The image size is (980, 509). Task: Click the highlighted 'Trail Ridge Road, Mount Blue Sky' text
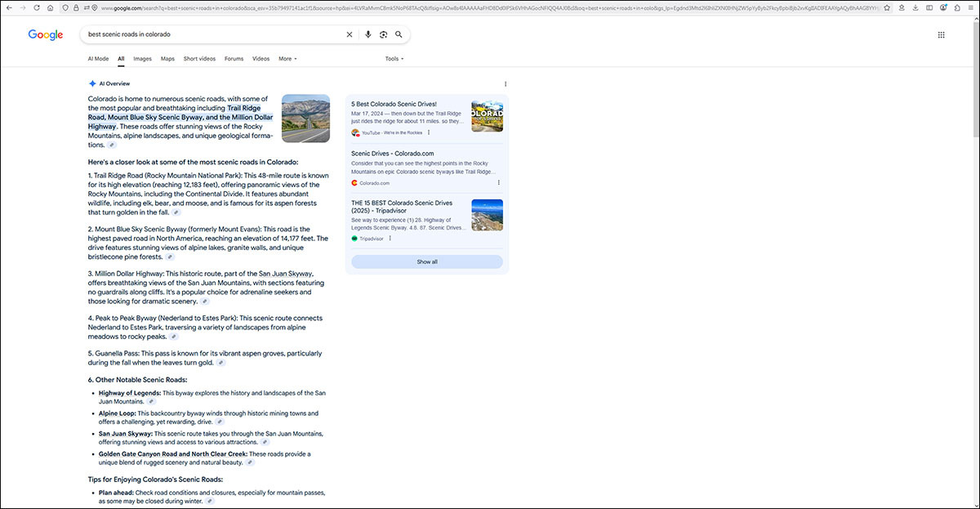point(180,117)
